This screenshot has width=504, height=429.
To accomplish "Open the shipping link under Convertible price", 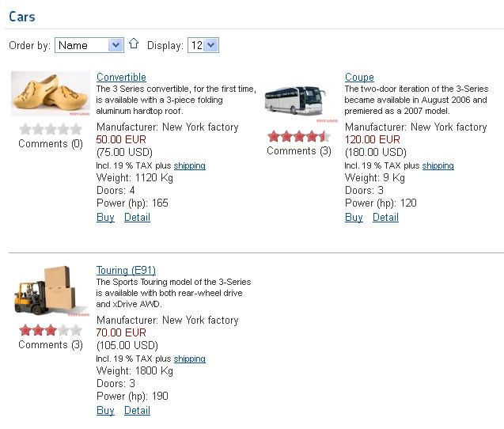I will click(190, 165).
